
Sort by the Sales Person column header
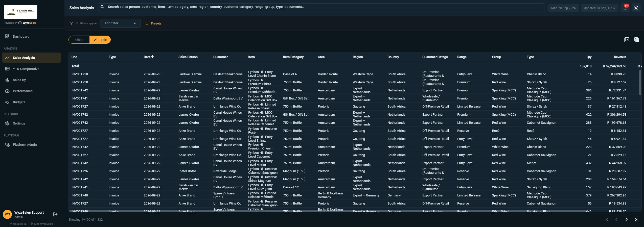pos(188,57)
